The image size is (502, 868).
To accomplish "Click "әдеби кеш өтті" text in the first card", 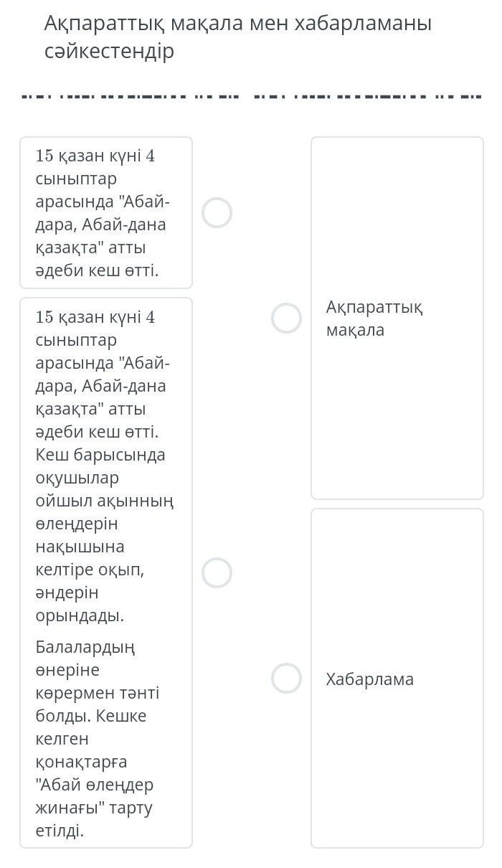I will [x=97, y=270].
